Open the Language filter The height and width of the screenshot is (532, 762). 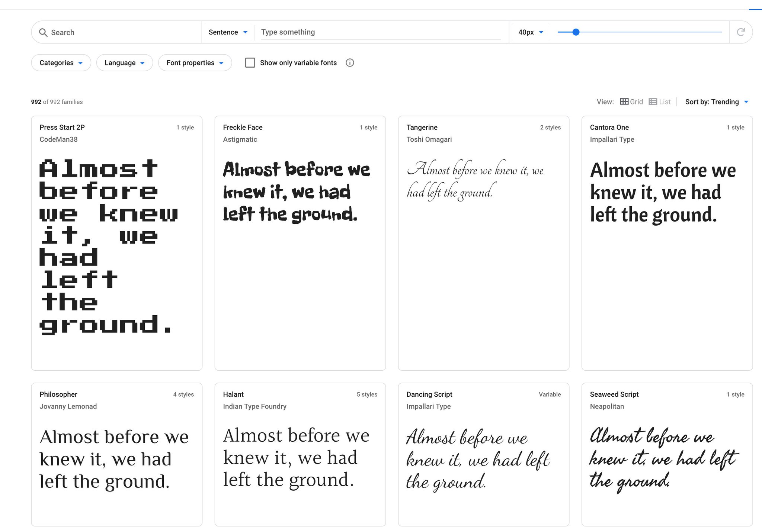pyautogui.click(x=124, y=63)
